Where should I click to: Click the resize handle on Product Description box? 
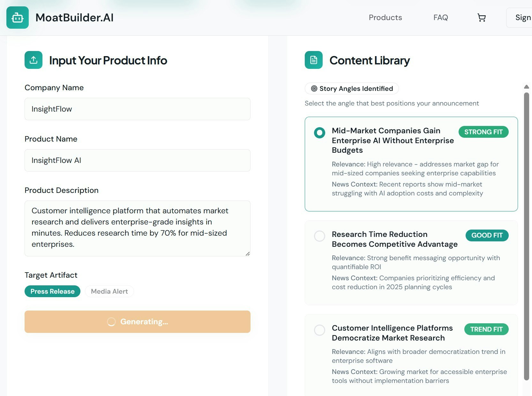click(248, 254)
